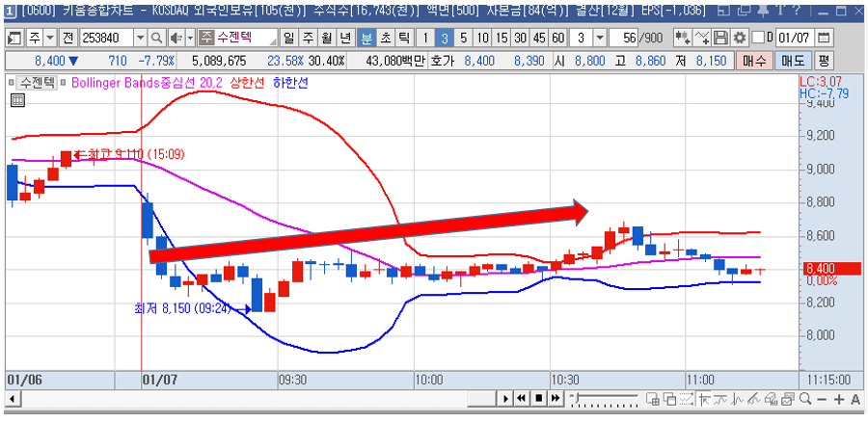Open the stock code search magnifier

coord(157,39)
